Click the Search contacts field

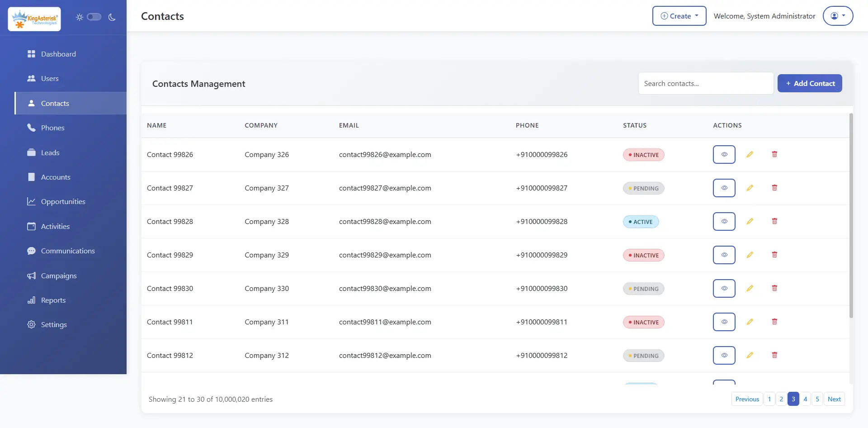(706, 83)
